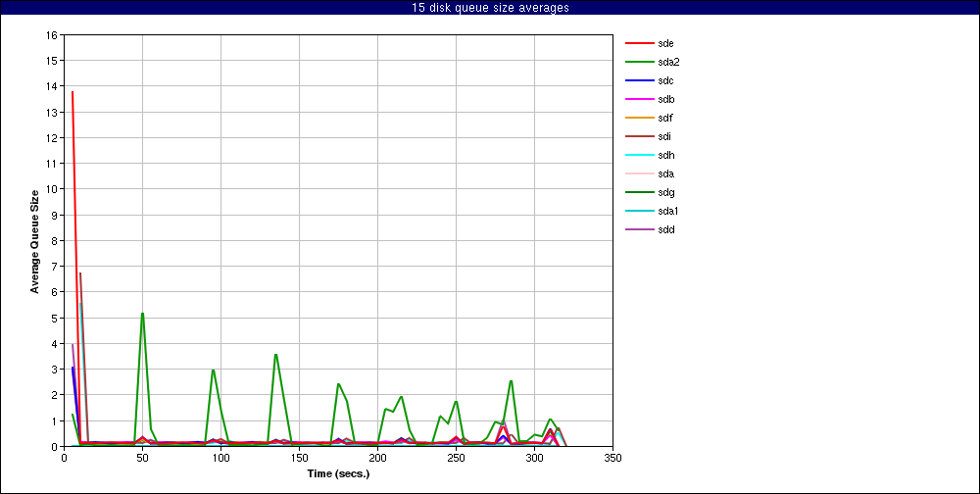980x494 pixels.
Task: Select the 'sdd' legend label
Action: point(665,229)
